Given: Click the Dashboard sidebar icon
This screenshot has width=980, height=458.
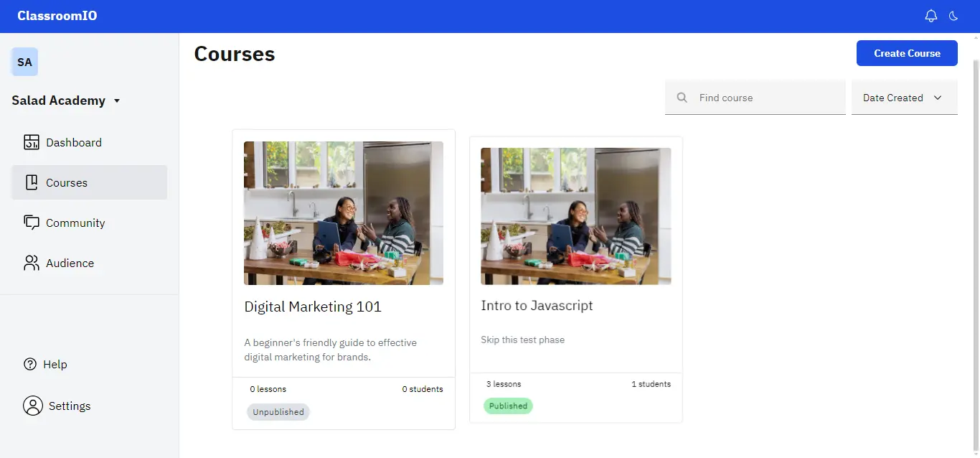Looking at the screenshot, I should click(32, 142).
